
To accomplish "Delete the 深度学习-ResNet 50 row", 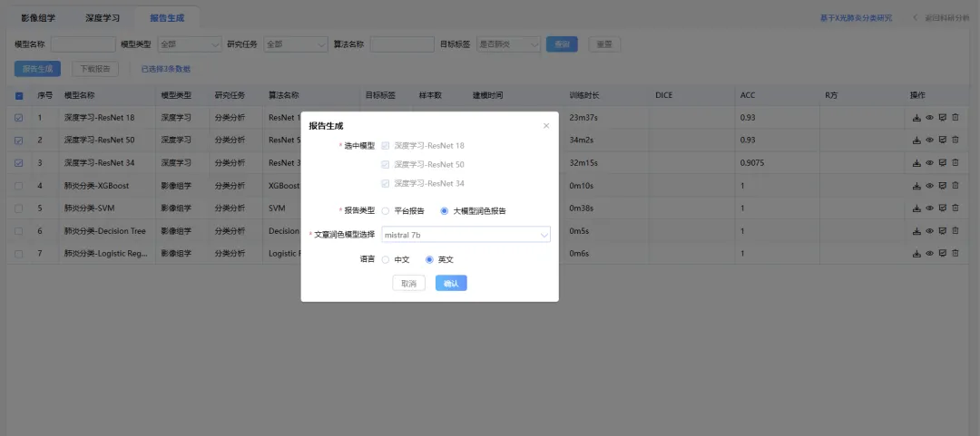I will pos(955,140).
